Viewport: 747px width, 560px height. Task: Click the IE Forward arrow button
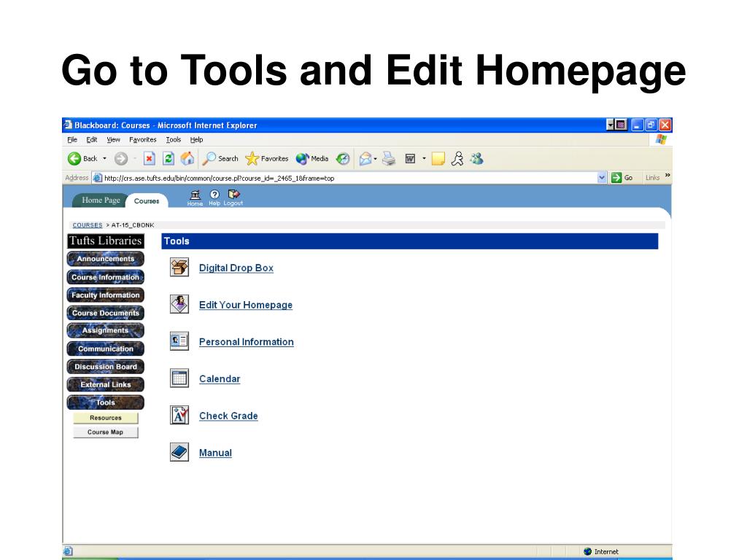[x=121, y=158]
